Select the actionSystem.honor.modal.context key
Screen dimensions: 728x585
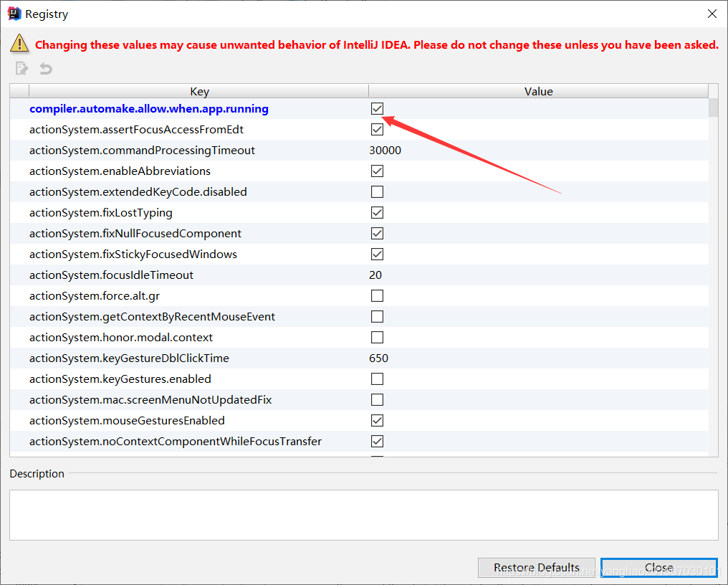(x=120, y=338)
